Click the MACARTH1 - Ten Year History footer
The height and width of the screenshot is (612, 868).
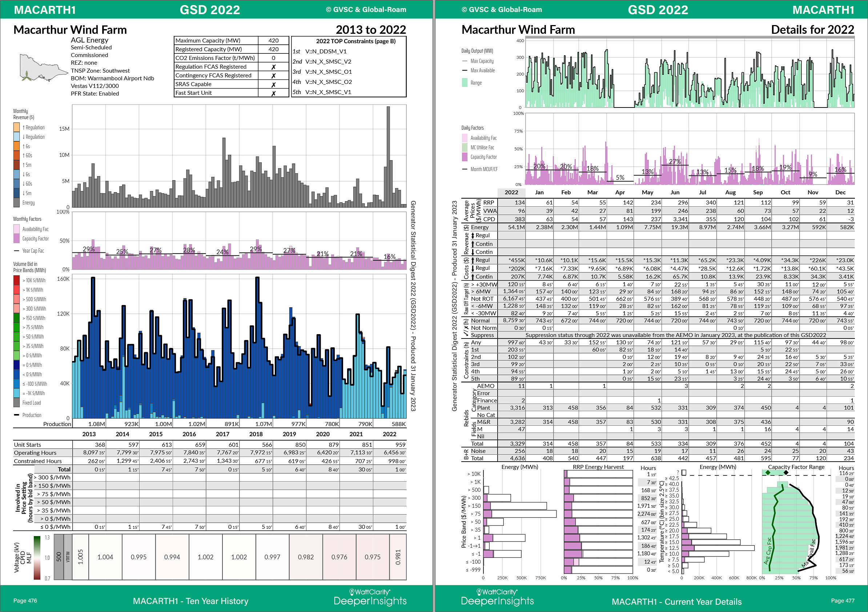[x=190, y=601]
